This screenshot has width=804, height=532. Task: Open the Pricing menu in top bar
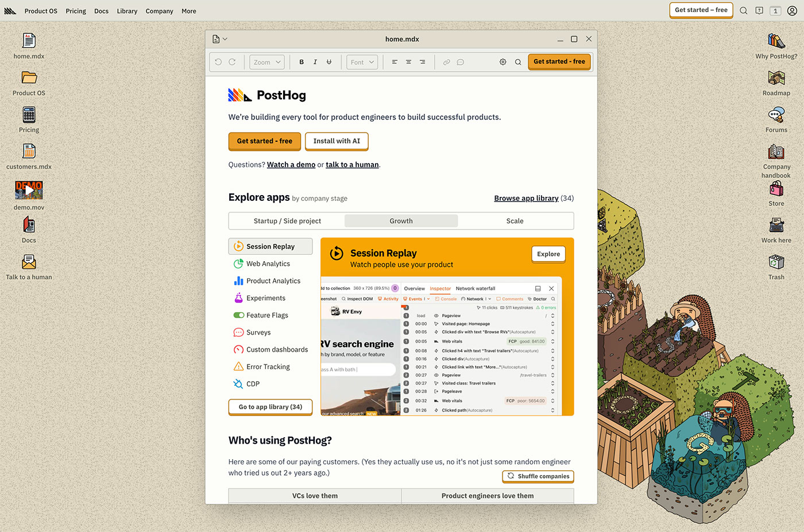click(x=76, y=11)
